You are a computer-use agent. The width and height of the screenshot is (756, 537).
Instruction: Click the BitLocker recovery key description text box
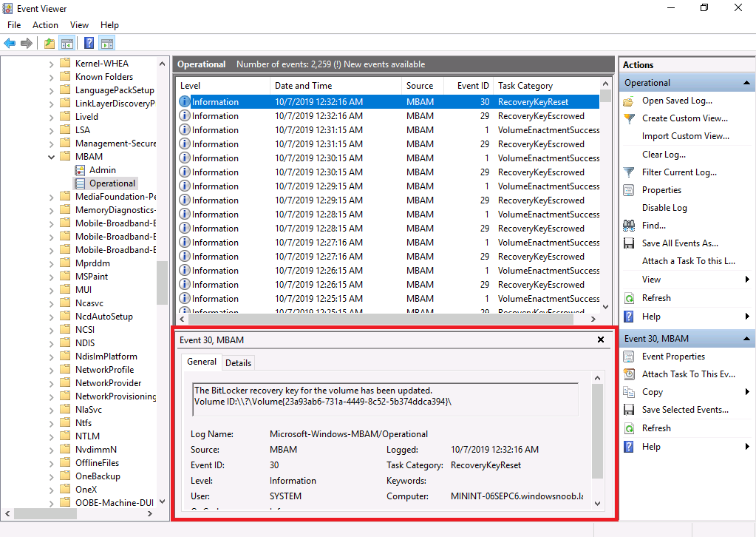(385, 399)
